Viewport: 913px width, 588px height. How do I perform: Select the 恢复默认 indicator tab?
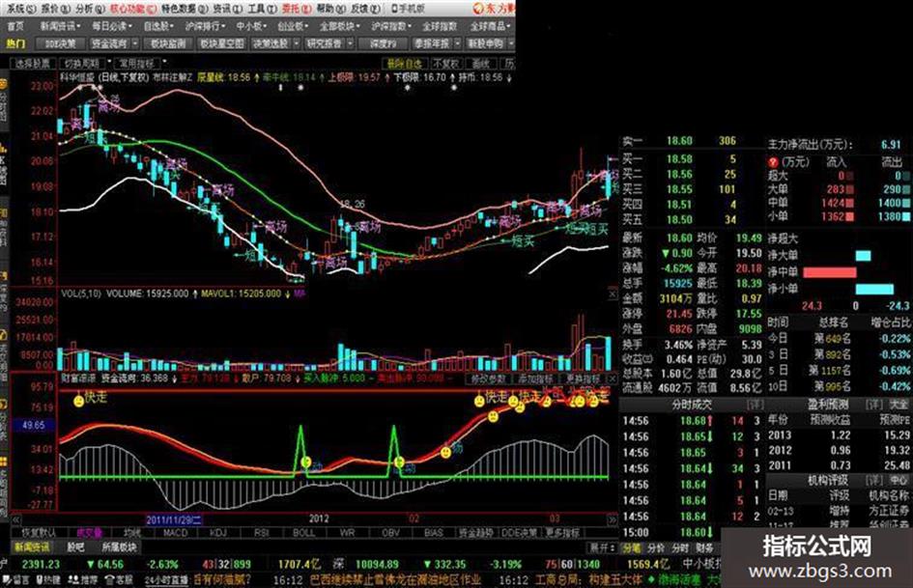(x=39, y=533)
